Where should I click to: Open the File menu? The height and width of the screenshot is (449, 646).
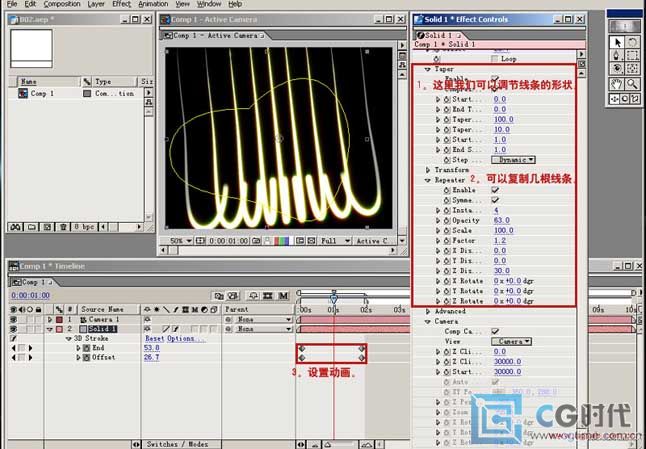pyautogui.click(x=12, y=4)
